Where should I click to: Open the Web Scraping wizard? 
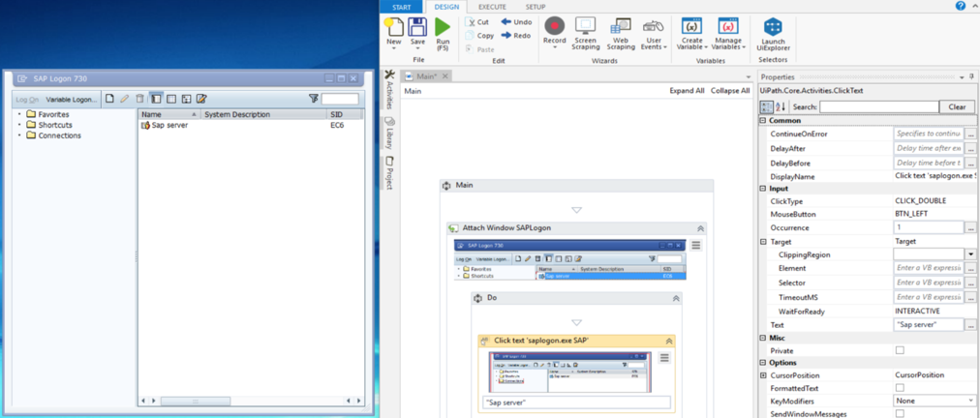click(x=620, y=27)
